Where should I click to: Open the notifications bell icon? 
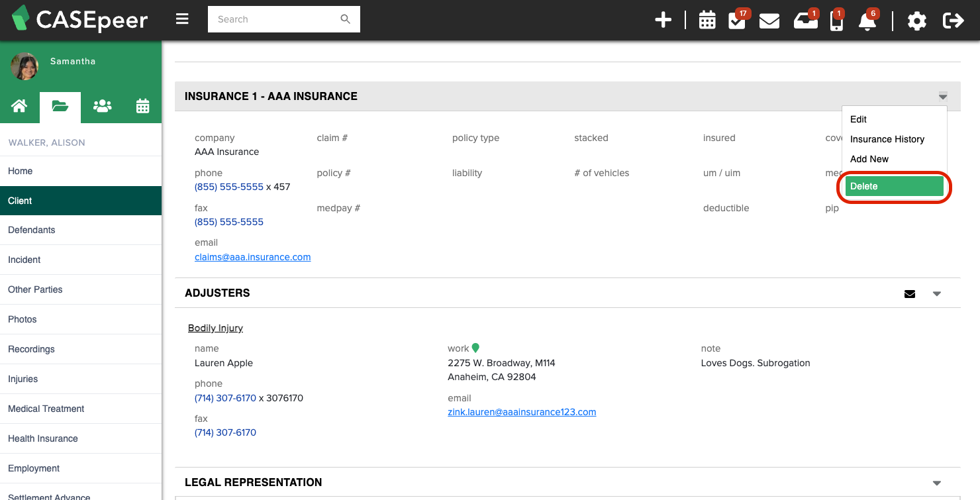point(867,21)
